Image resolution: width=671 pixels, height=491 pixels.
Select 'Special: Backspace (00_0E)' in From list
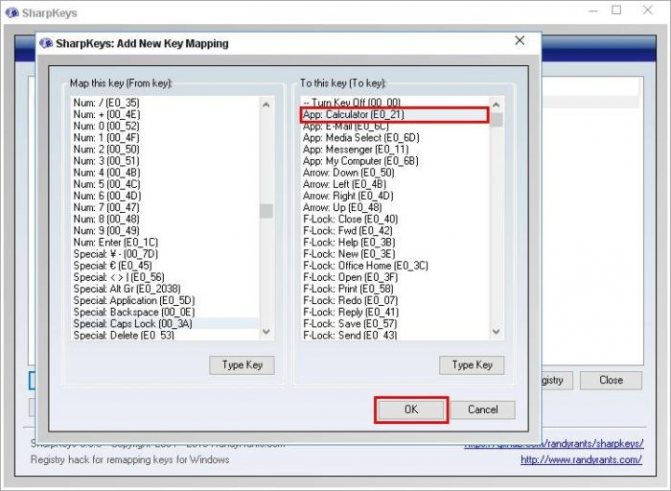(x=165, y=312)
